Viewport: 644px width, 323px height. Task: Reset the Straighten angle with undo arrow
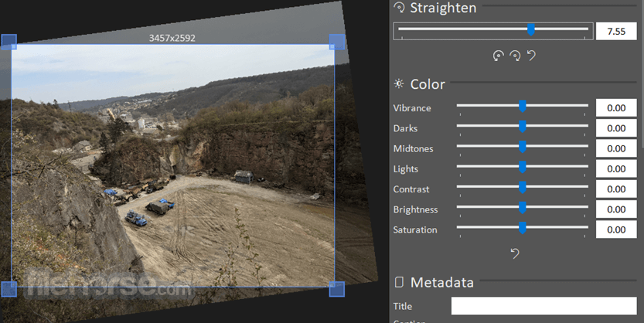pos(531,56)
